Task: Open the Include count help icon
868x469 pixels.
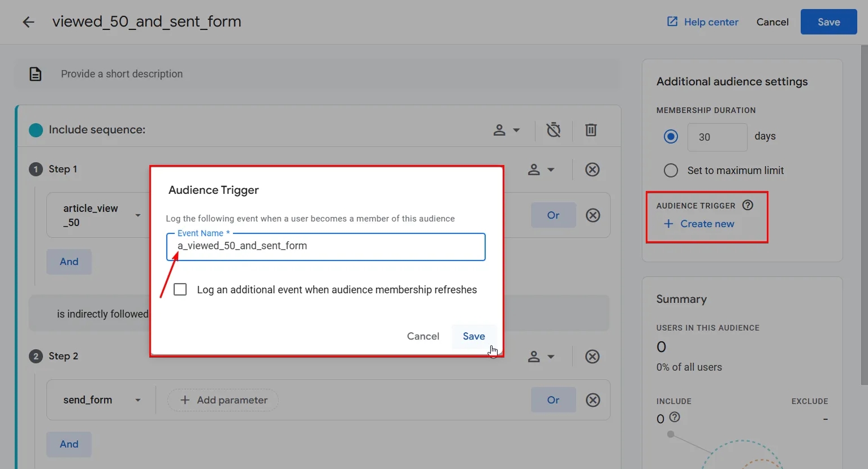Action: pyautogui.click(x=675, y=417)
